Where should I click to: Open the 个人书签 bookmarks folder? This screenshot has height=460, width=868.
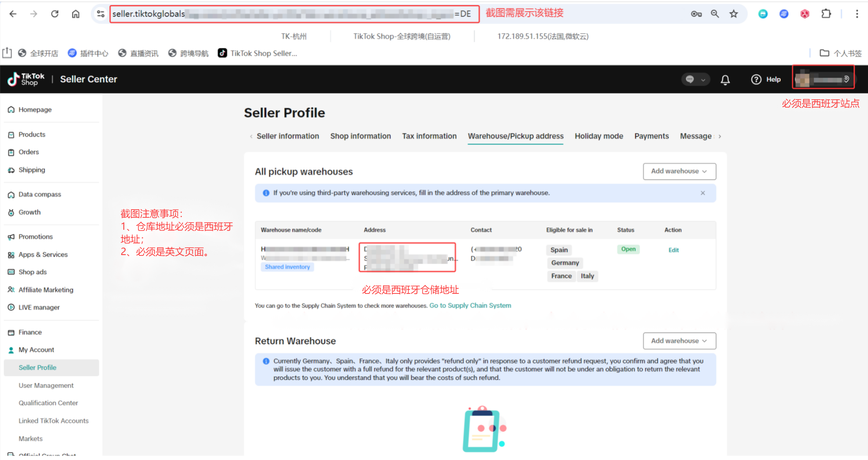tap(841, 53)
